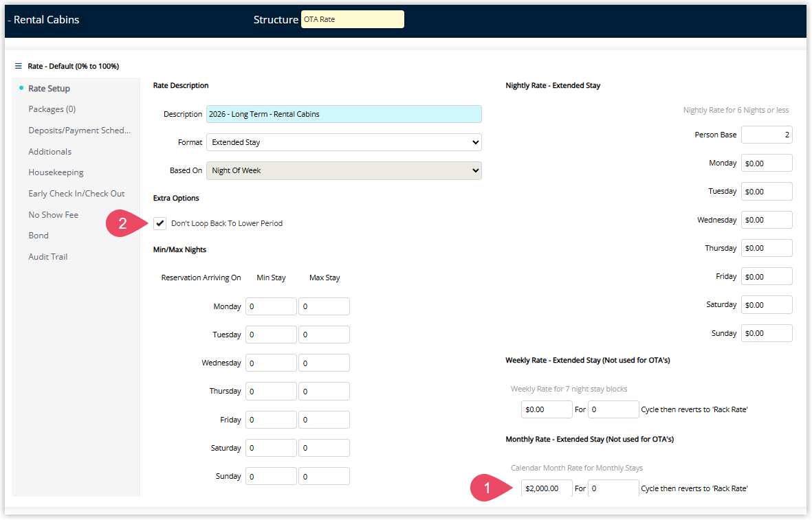Click Saturday Max Stay field
The image size is (812, 520).
click(324, 448)
